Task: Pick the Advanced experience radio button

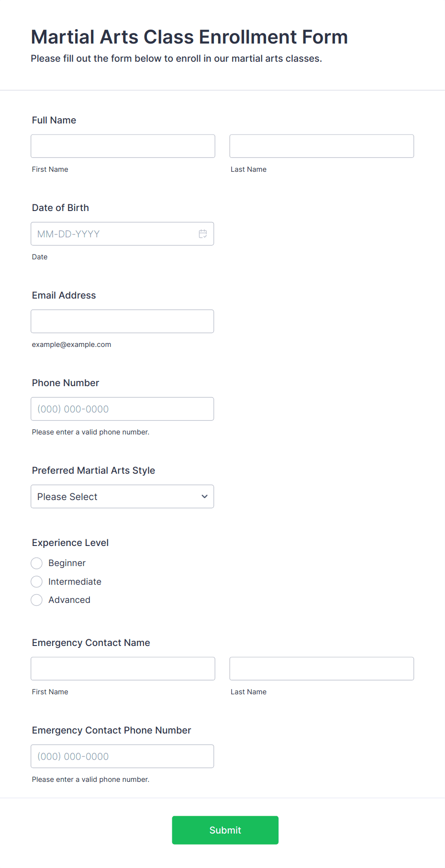Action: click(36, 600)
